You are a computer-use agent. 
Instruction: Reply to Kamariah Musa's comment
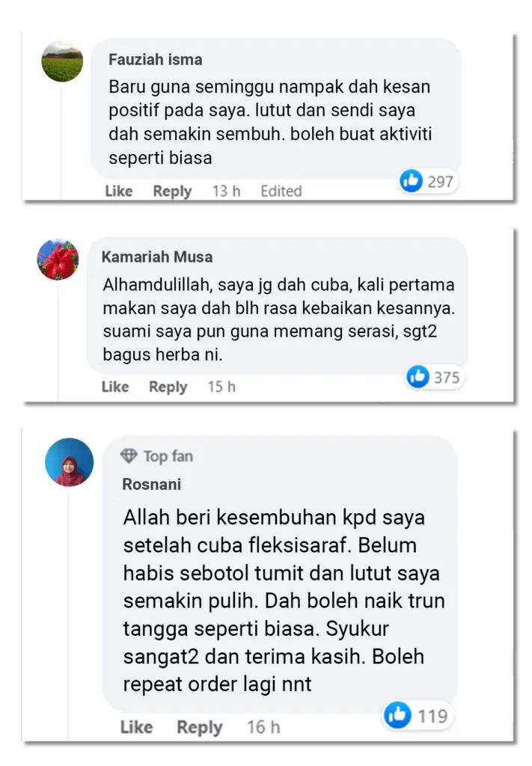(x=168, y=387)
